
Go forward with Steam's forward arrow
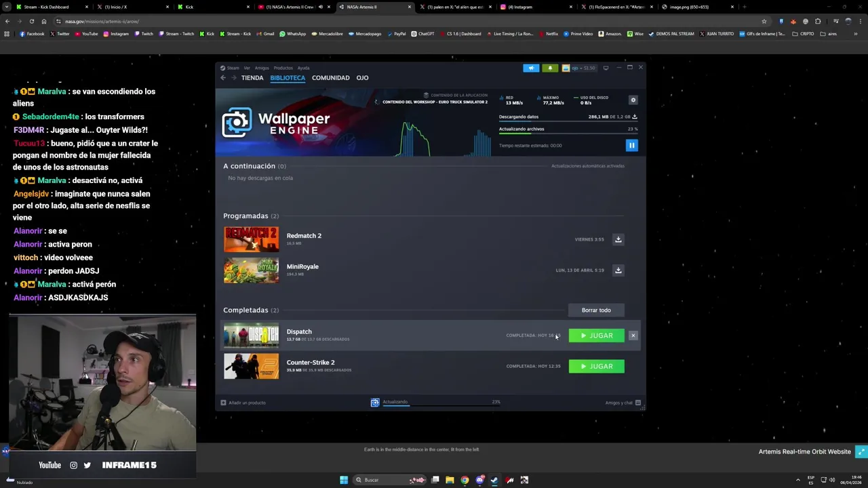(x=234, y=78)
